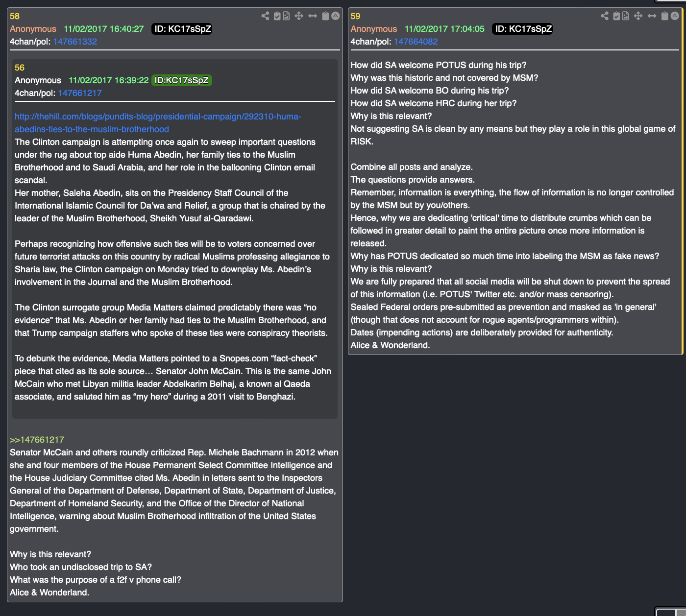The width and height of the screenshot is (686, 616).
Task: Open 4chan/pol link 147664082
Action: click(x=416, y=42)
